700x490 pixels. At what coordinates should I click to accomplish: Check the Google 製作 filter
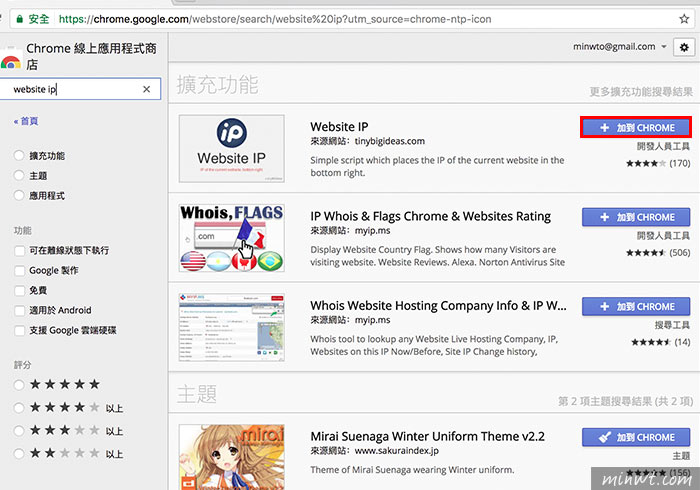click(19, 270)
